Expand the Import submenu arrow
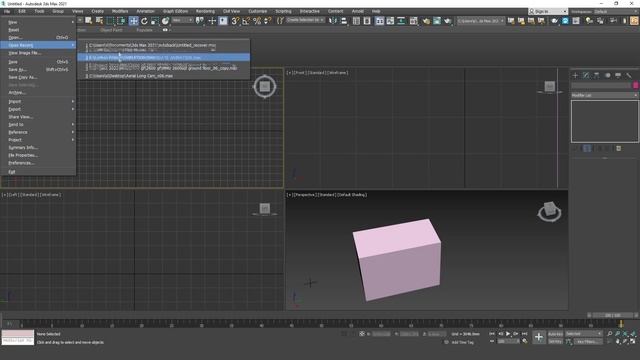 click(x=73, y=101)
